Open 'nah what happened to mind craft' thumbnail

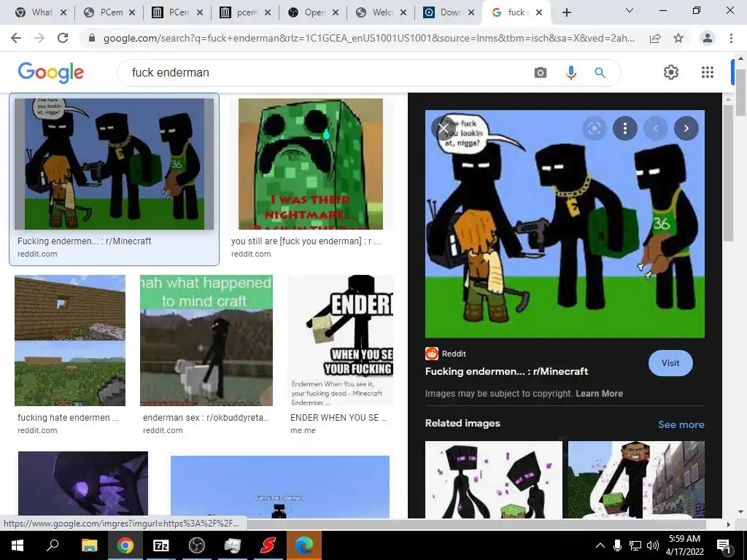[206, 341]
